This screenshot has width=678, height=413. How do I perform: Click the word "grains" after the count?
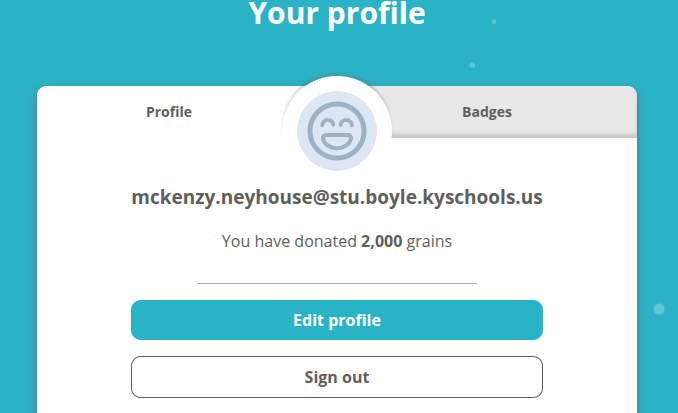(429, 241)
